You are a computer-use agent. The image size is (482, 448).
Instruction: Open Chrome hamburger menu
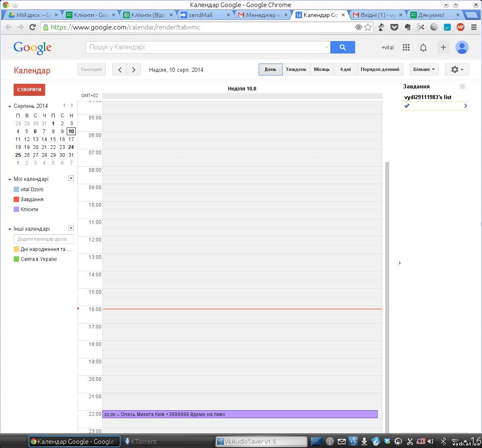pyautogui.click(x=474, y=27)
